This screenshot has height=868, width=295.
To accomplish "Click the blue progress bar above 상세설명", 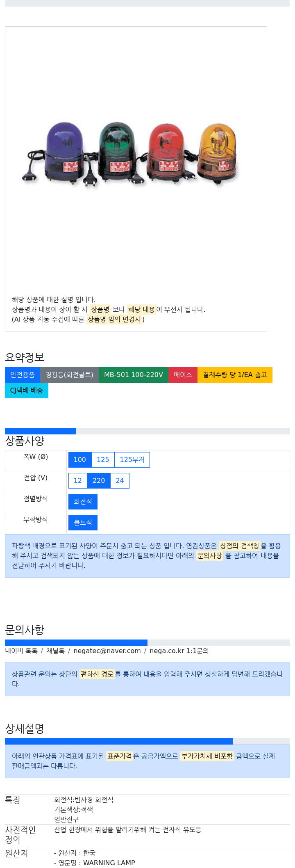I will point(119,742).
